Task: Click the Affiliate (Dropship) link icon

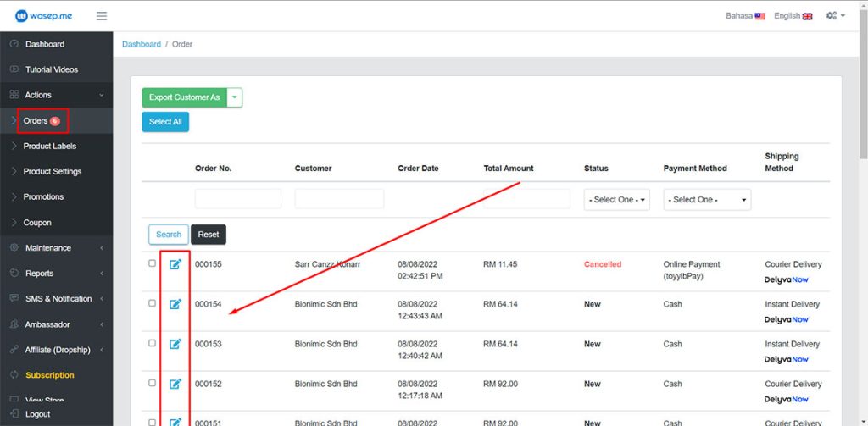Action: (14, 350)
